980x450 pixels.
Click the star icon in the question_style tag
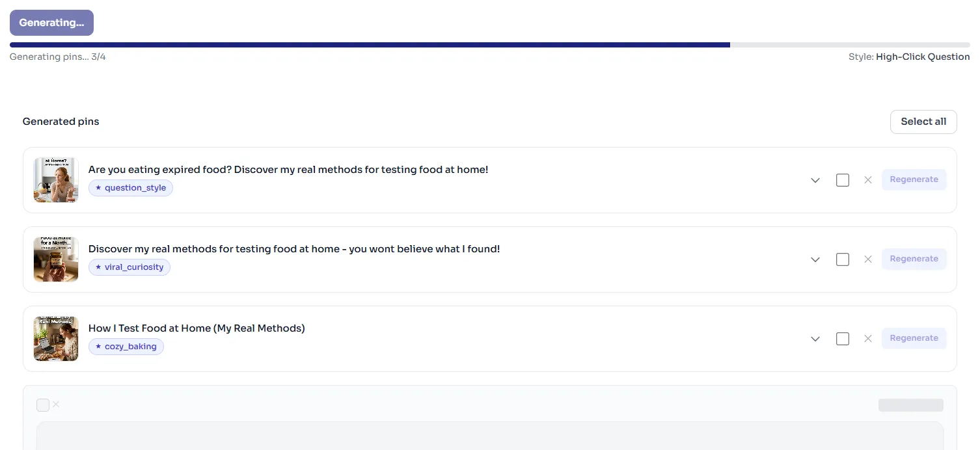pyautogui.click(x=98, y=188)
